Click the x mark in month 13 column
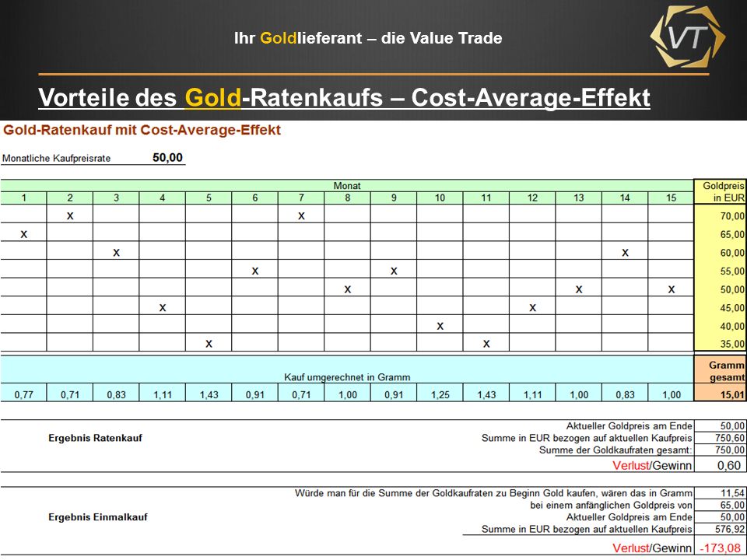 (579, 289)
